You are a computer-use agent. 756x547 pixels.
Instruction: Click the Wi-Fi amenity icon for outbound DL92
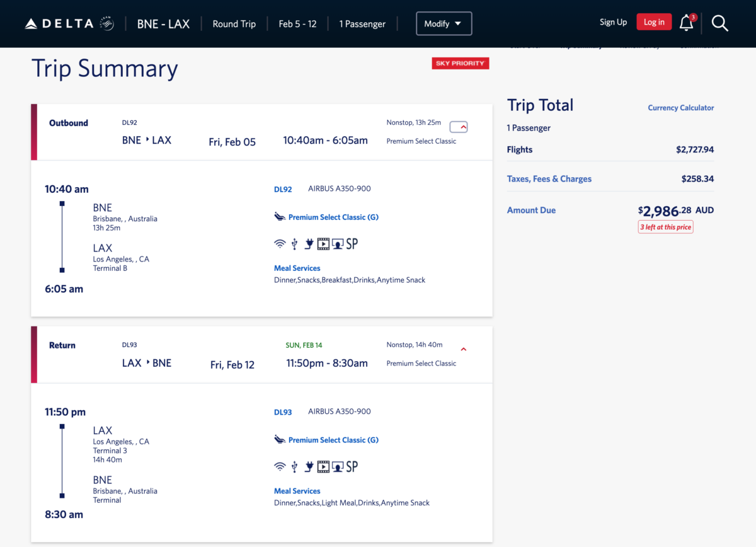(280, 244)
